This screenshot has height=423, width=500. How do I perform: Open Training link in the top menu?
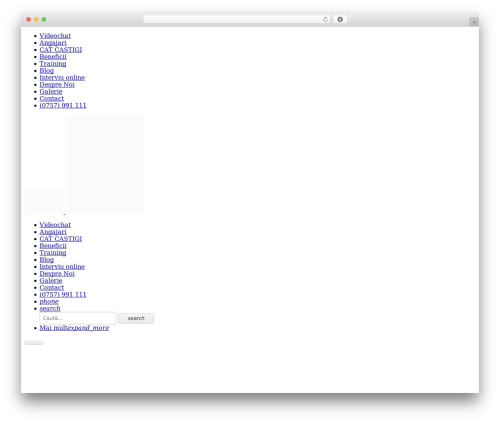(53, 64)
